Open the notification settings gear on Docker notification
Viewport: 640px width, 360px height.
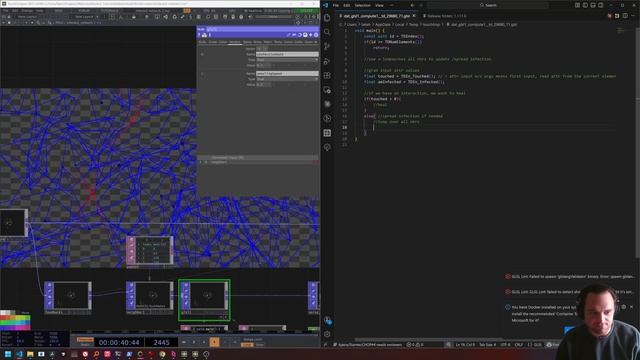[624, 307]
